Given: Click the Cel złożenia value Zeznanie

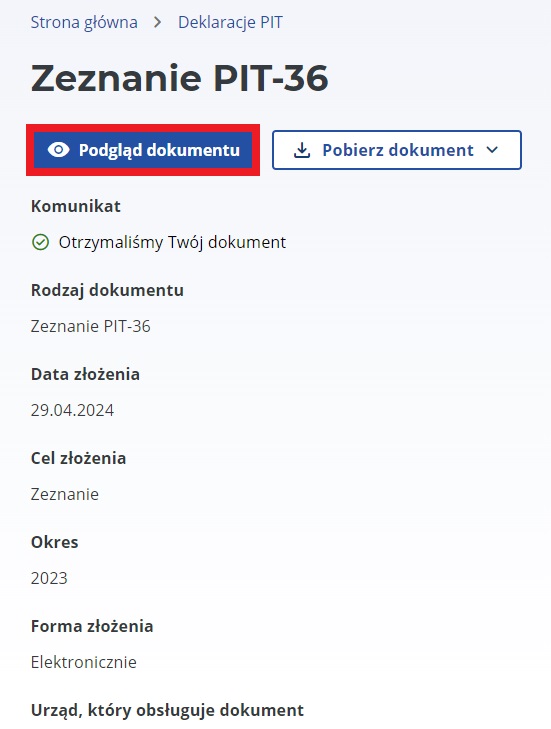Looking at the screenshot, I should (x=65, y=494).
